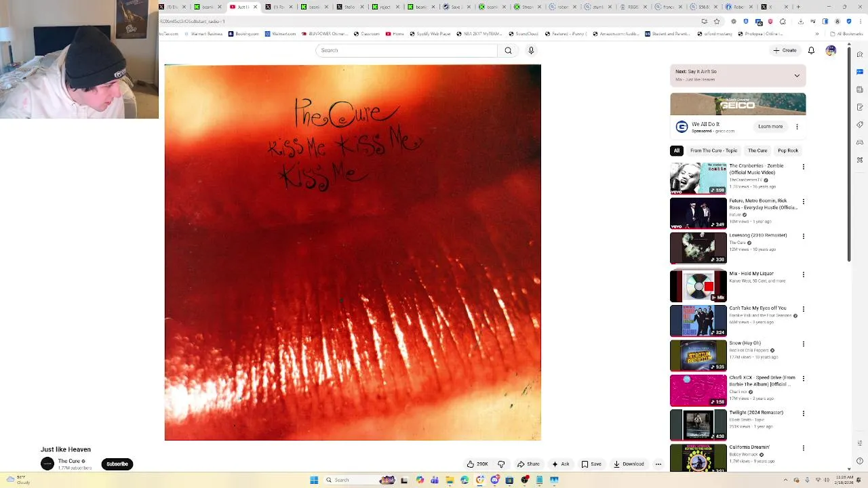Image resolution: width=868 pixels, height=488 pixels.
Task: Open more options for Hold My Liquor mix
Action: coord(804,274)
